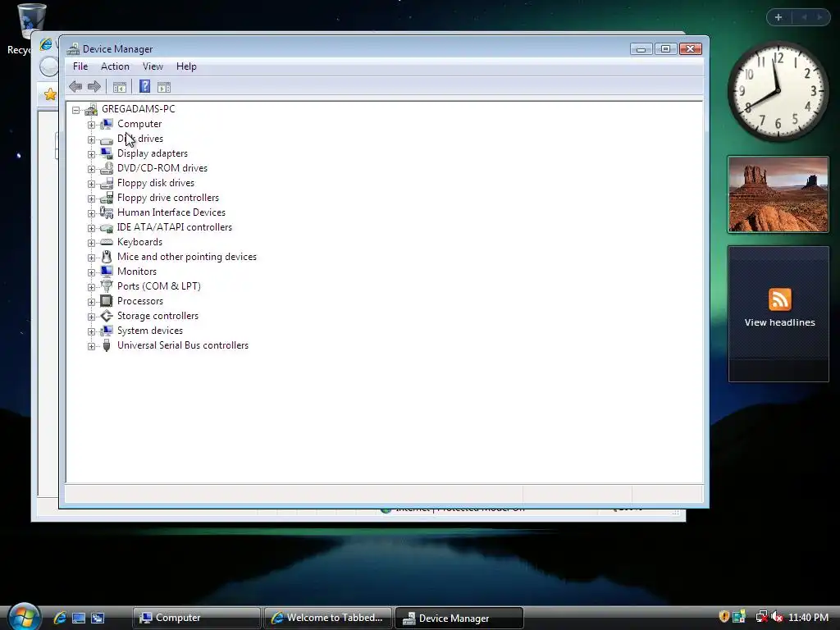Screen dimensions: 840x630
Task: Click the show/hide action pane toolbar icon
Action: pyautogui.click(x=164, y=87)
